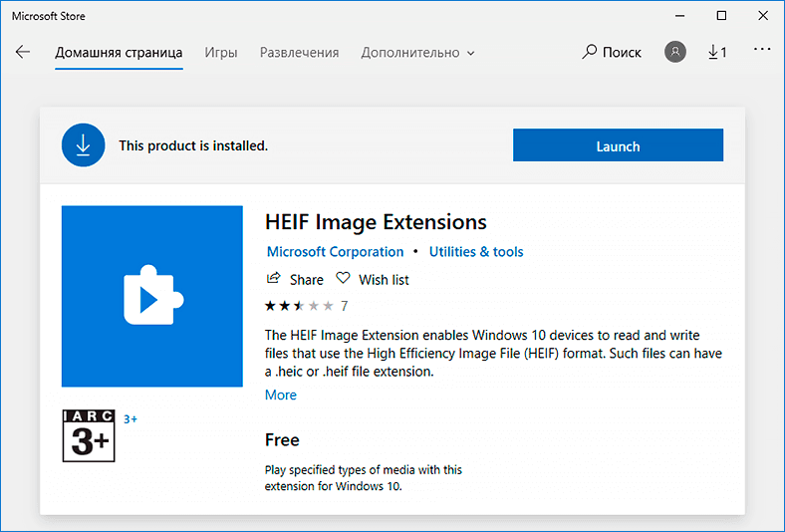This screenshot has width=785, height=532.
Task: Open the three-dot more menu
Action: pyautogui.click(x=762, y=49)
